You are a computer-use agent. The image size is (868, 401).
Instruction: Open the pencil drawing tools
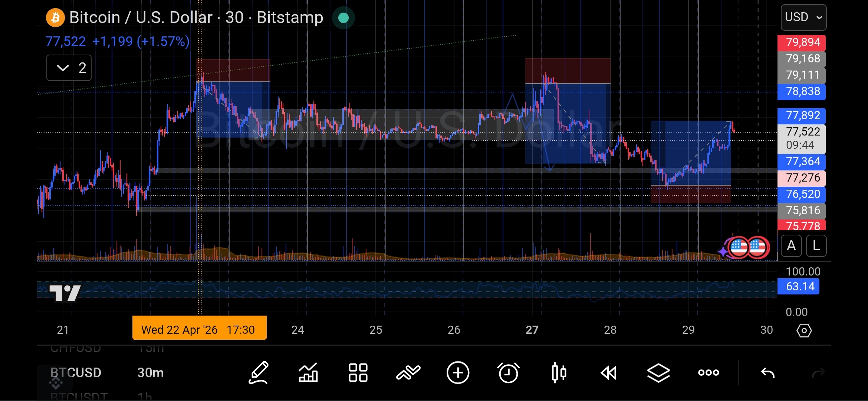[x=259, y=372]
